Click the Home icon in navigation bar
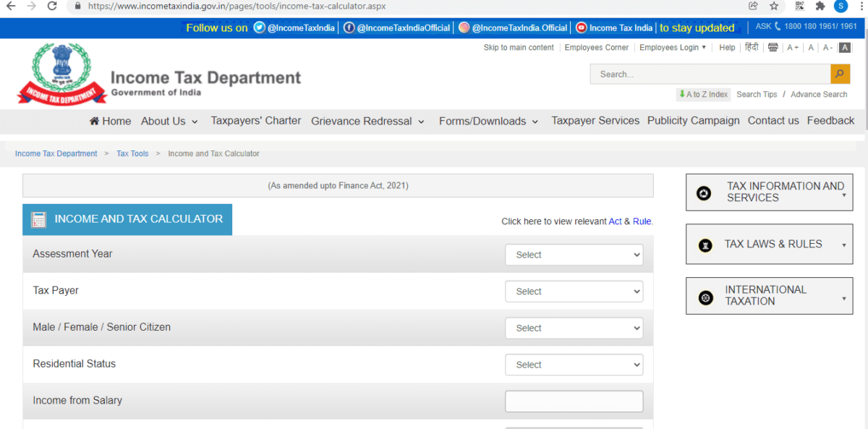 tap(94, 121)
